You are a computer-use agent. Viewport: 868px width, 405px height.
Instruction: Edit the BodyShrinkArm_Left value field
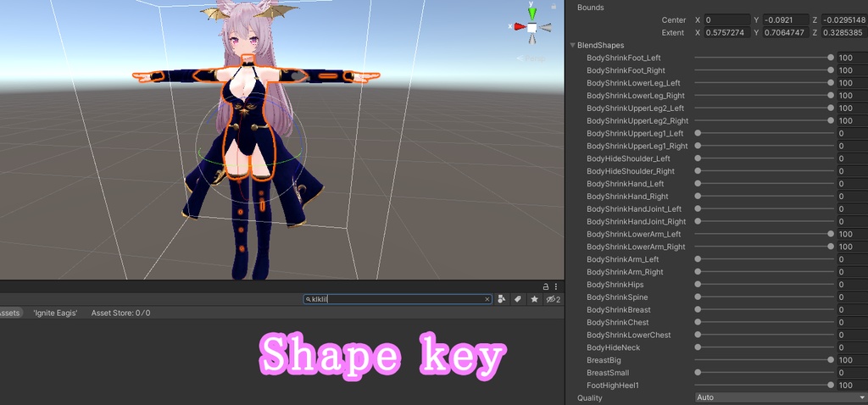click(x=852, y=259)
